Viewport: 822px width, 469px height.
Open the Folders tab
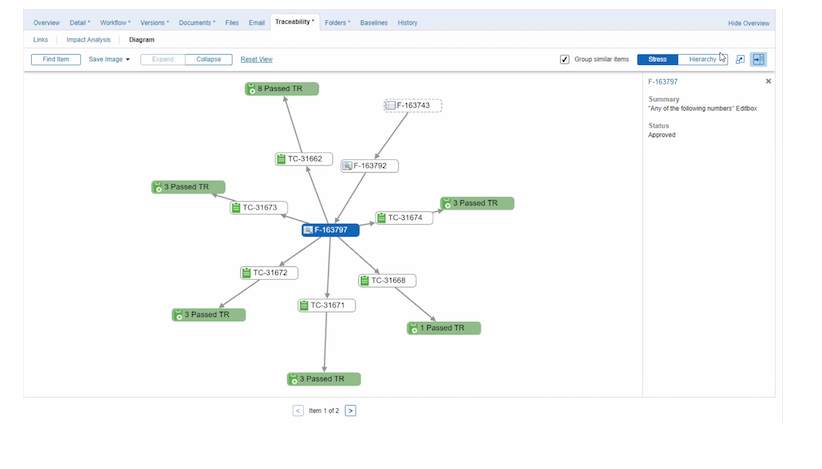[x=337, y=23]
